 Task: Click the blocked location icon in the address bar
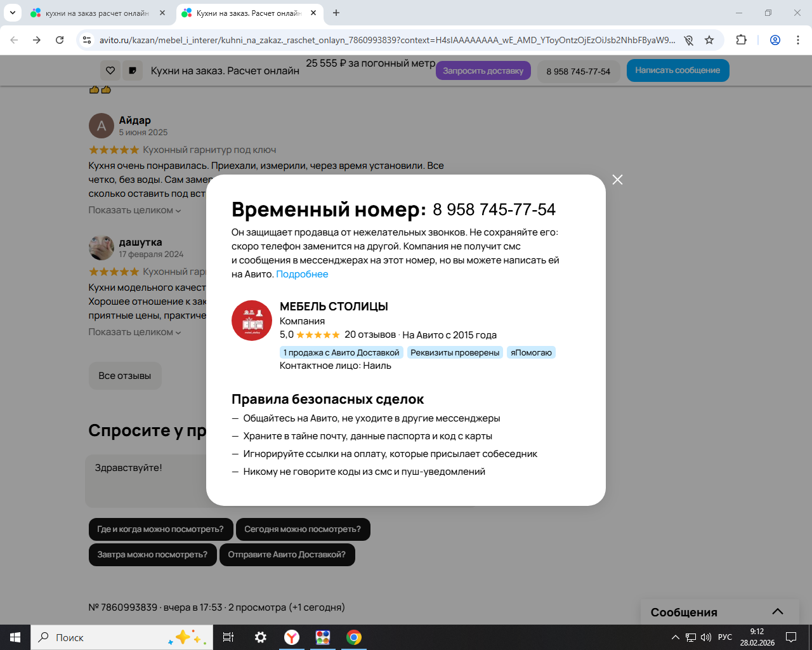(x=689, y=40)
